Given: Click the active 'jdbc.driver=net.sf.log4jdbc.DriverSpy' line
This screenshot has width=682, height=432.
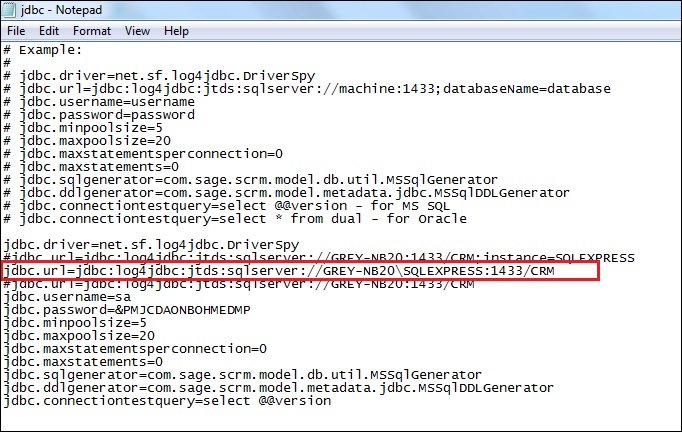Looking at the screenshot, I should pos(151,245).
